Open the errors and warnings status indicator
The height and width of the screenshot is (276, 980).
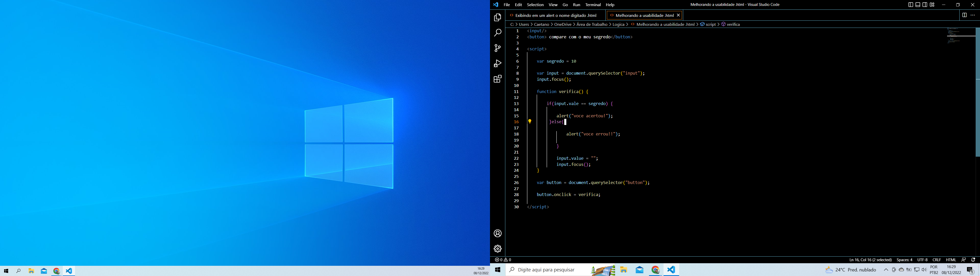[x=503, y=260]
